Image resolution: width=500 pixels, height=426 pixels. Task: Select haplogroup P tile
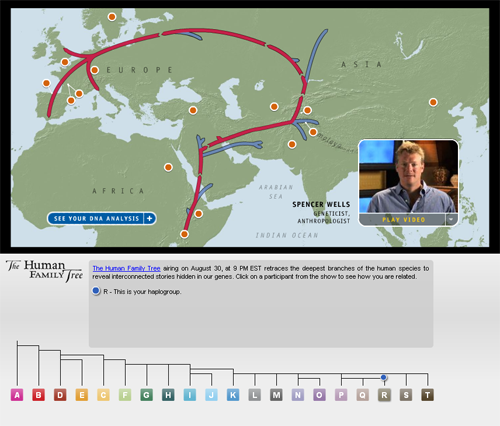coord(341,395)
